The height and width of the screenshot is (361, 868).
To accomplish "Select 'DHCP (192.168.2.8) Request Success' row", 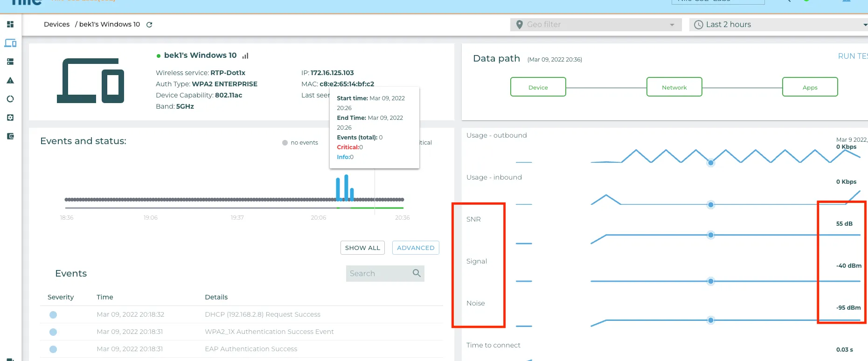I will pos(242,315).
